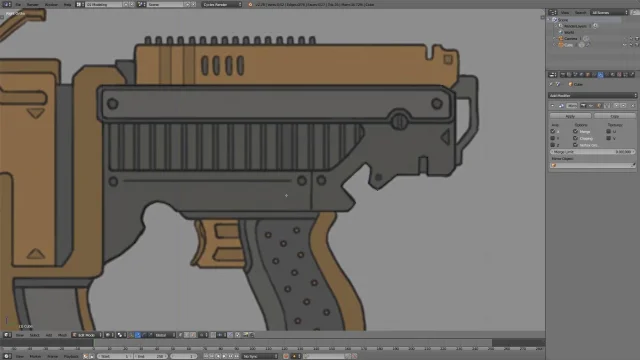Open the Modifiers properties tab icon
Screen dimensions: 640x360
(600, 75)
